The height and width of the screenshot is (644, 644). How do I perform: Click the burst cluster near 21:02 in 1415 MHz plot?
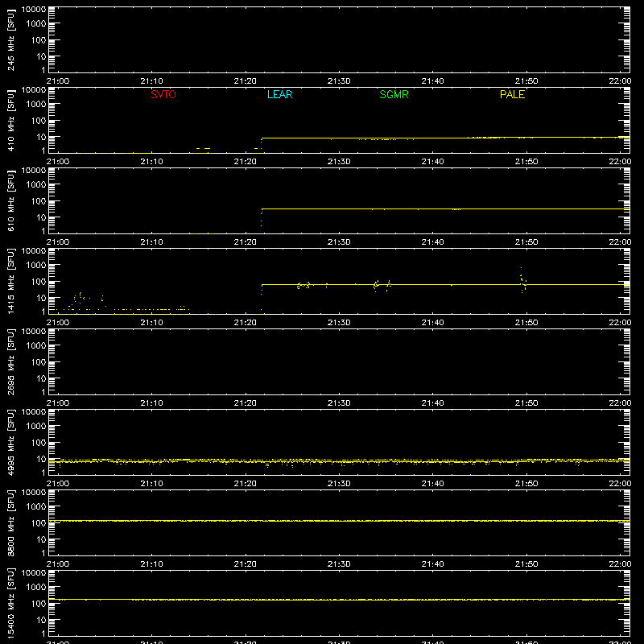pos(79,298)
